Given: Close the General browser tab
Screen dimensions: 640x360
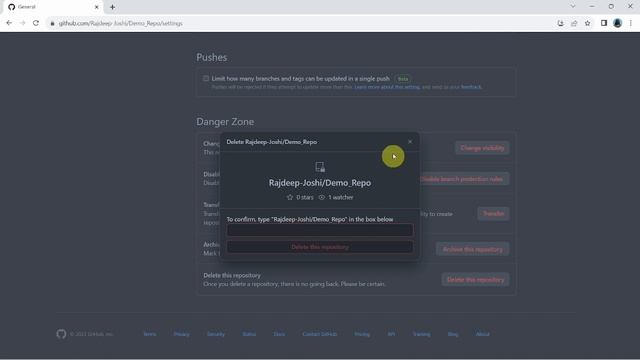Looking at the screenshot, I should [x=97, y=7].
